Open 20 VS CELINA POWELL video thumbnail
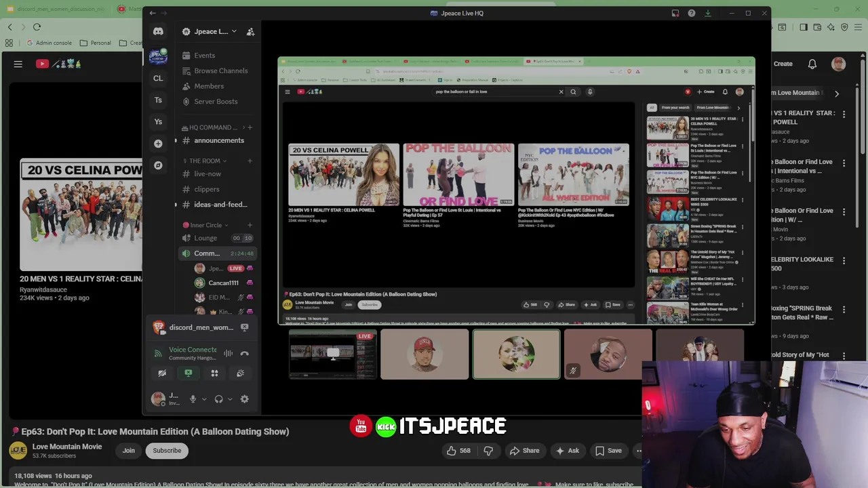868x488 pixels. tap(81, 215)
